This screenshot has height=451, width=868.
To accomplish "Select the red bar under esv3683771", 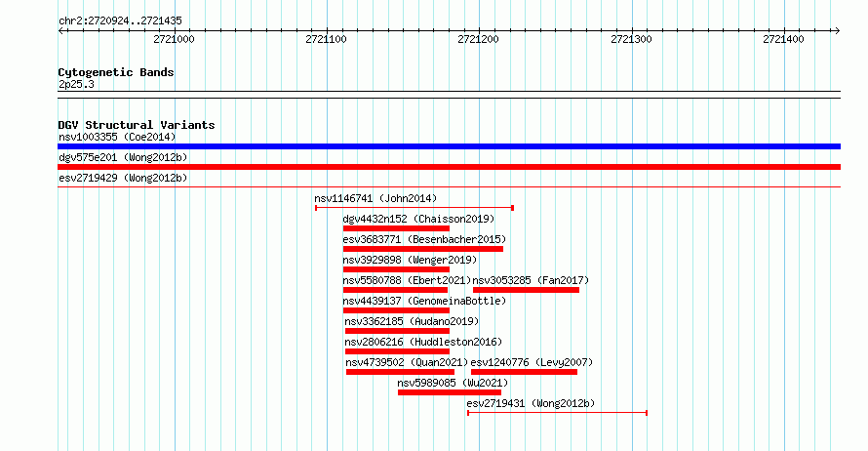I will [x=423, y=249].
